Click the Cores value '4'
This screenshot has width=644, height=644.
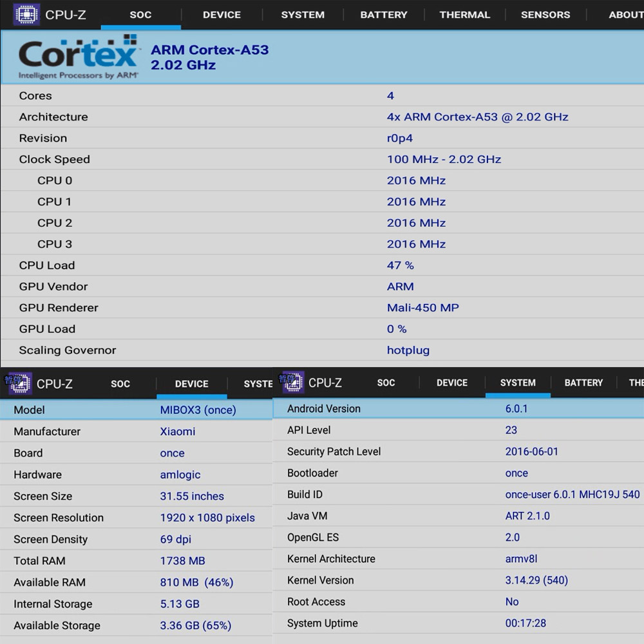390,96
